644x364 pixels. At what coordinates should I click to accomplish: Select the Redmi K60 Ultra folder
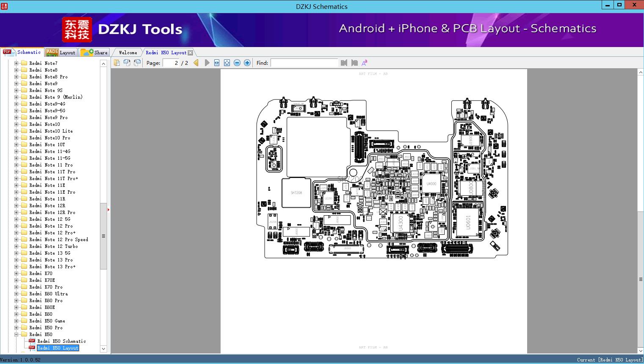click(48, 294)
